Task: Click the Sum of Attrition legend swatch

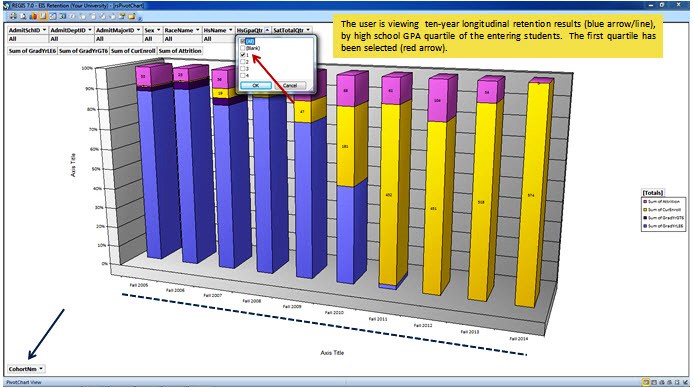Action: point(645,202)
